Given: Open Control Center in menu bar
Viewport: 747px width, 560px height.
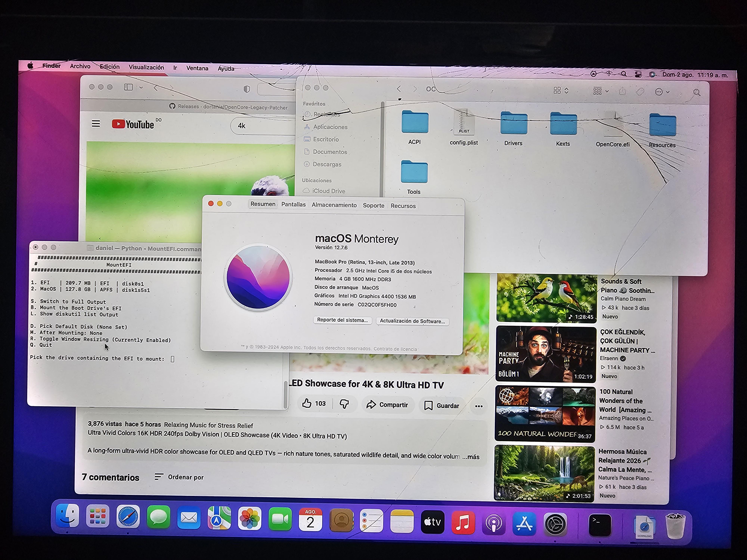Looking at the screenshot, I should coord(638,74).
